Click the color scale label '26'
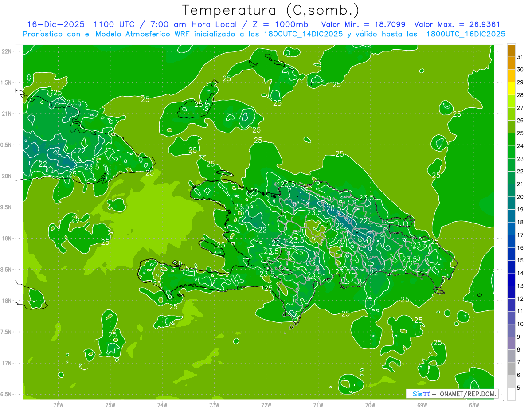The height and width of the screenshot is (411, 532). (x=520, y=121)
